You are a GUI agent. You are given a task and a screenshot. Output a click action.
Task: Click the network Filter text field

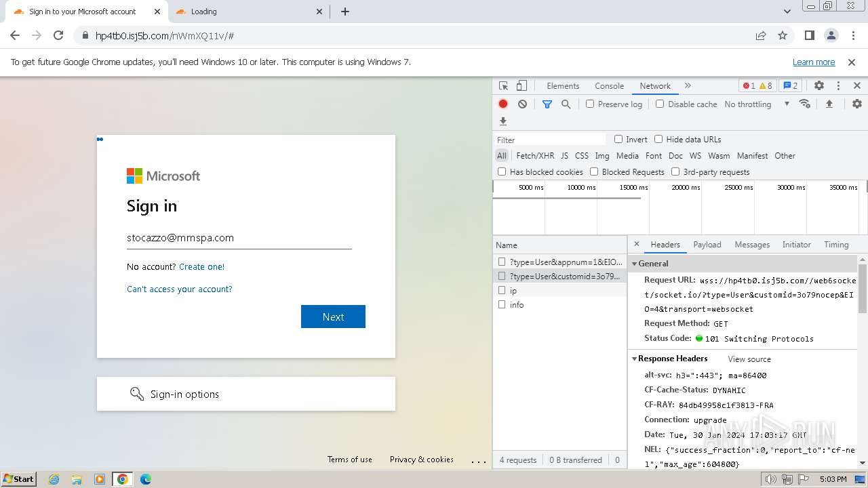(551, 140)
